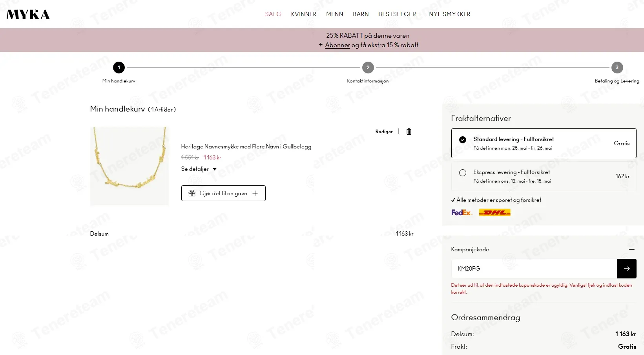Image resolution: width=644 pixels, height=355 pixels.
Task: Select Standard levering radio option
Action: (463, 139)
